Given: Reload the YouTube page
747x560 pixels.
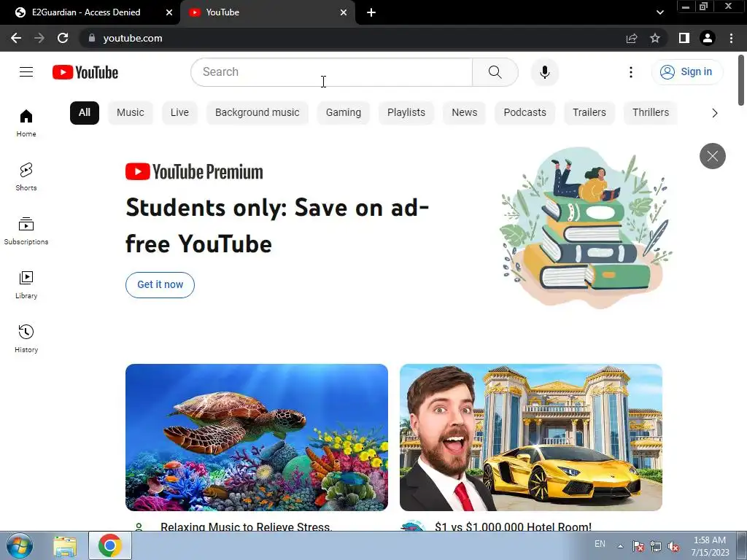Looking at the screenshot, I should click(63, 38).
